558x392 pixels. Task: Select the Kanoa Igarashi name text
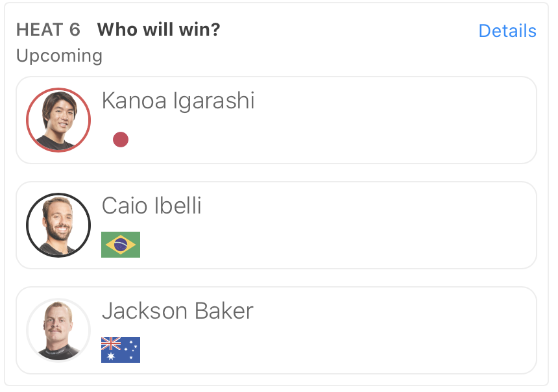click(178, 101)
